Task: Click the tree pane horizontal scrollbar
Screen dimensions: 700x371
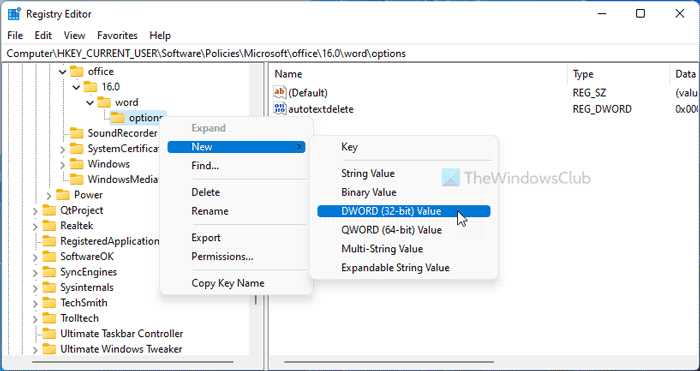Action: click(132, 362)
